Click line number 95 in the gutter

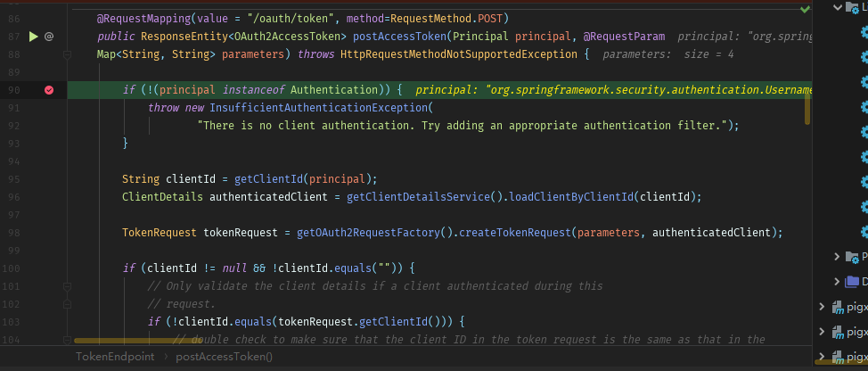pyautogui.click(x=13, y=178)
